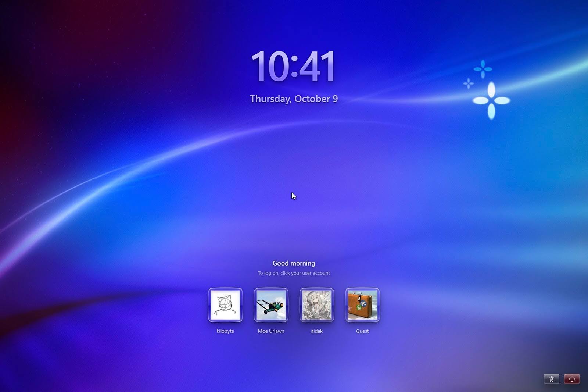
Task: Click the hour digits 10 on clock
Action: coord(269,67)
